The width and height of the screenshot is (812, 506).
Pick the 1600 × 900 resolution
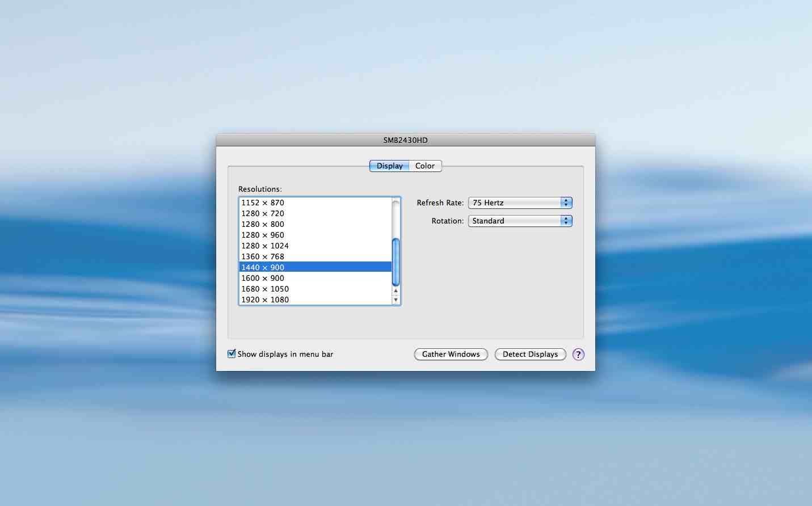(x=263, y=279)
